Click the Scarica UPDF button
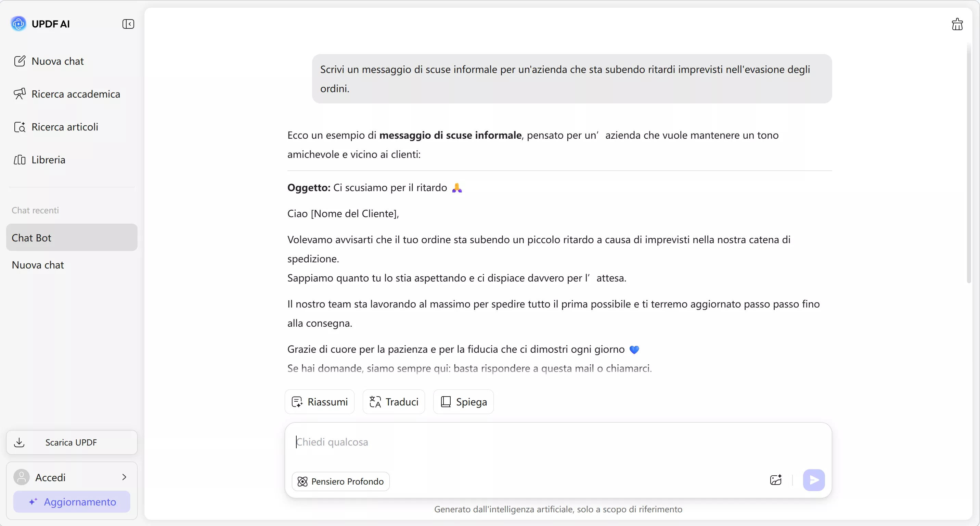The image size is (980, 526). coord(71,442)
